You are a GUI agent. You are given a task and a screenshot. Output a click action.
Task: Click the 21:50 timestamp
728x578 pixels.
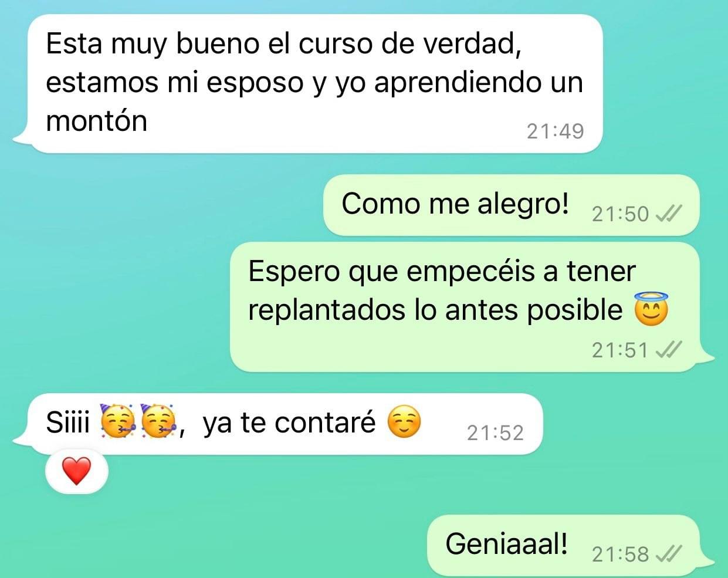coord(620,214)
